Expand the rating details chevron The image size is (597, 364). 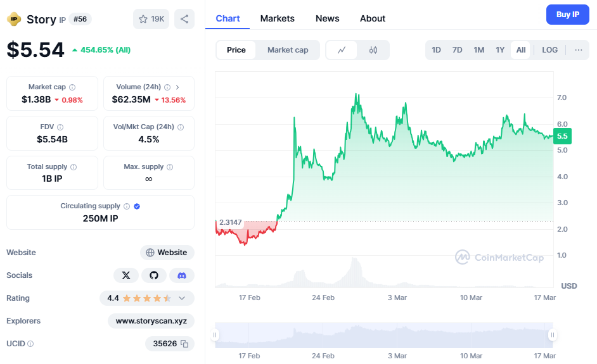pos(182,298)
